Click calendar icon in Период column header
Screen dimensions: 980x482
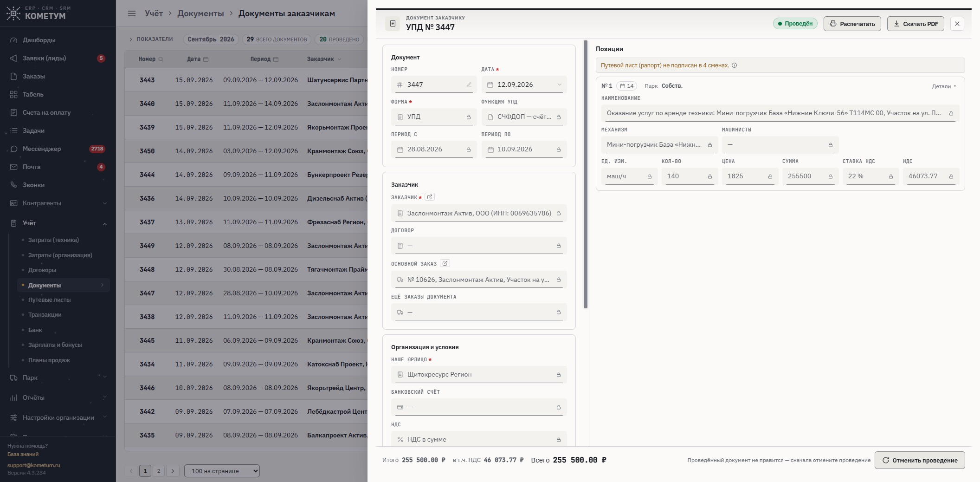[x=276, y=59]
